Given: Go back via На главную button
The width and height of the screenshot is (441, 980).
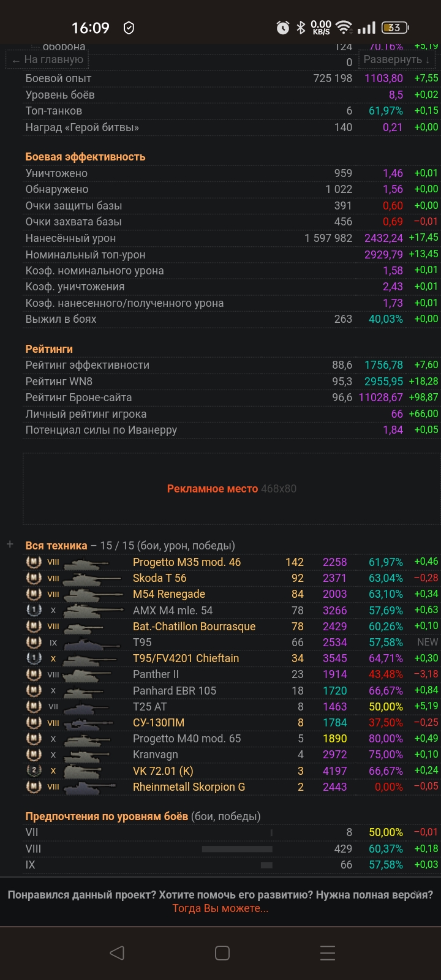Looking at the screenshot, I should pyautogui.click(x=48, y=59).
